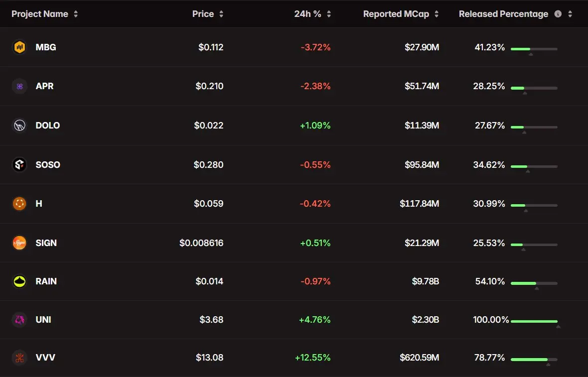Viewport: 588px width, 377px height.
Task: Open the SOSO project name link
Action: point(48,164)
